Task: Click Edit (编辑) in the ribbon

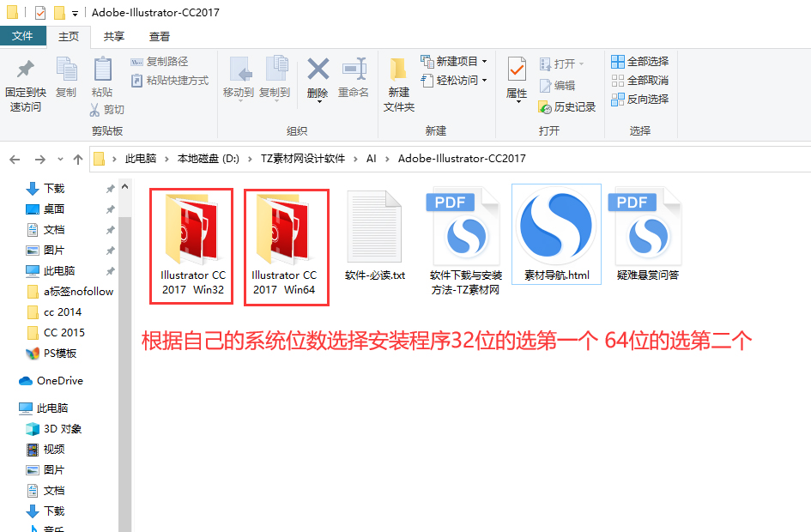Action: (x=557, y=86)
